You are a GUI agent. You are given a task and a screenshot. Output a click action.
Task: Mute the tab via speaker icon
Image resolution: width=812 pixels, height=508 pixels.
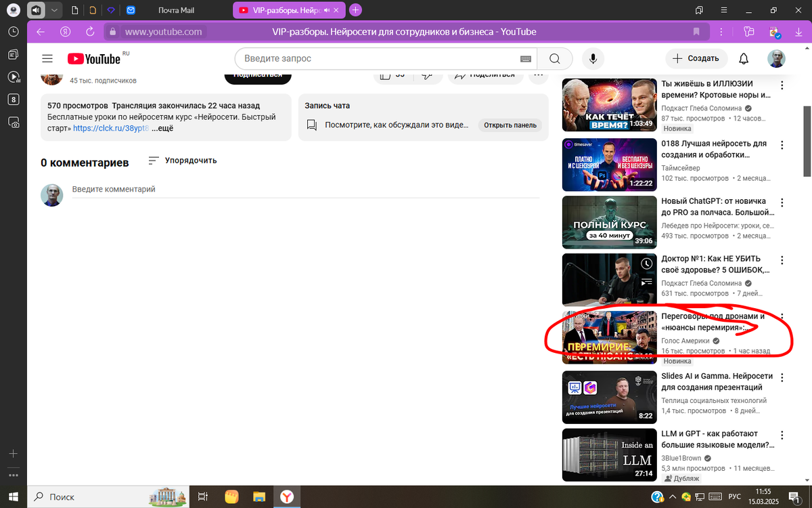(x=36, y=10)
